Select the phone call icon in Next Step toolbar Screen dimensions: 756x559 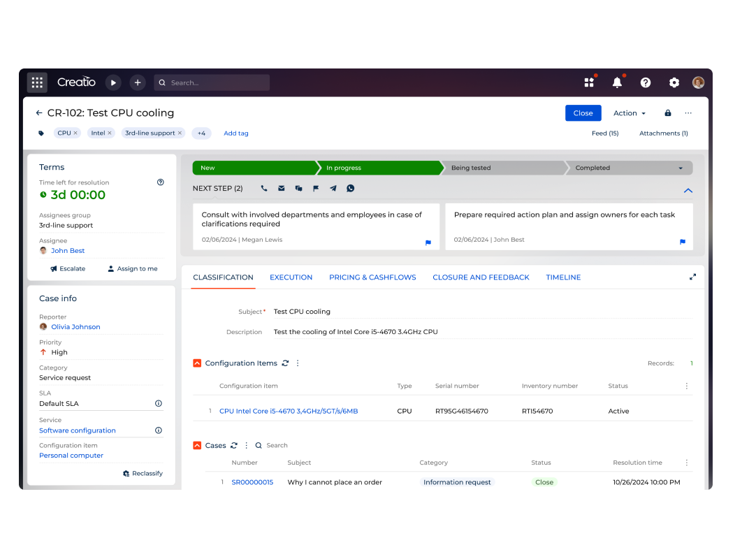click(264, 188)
